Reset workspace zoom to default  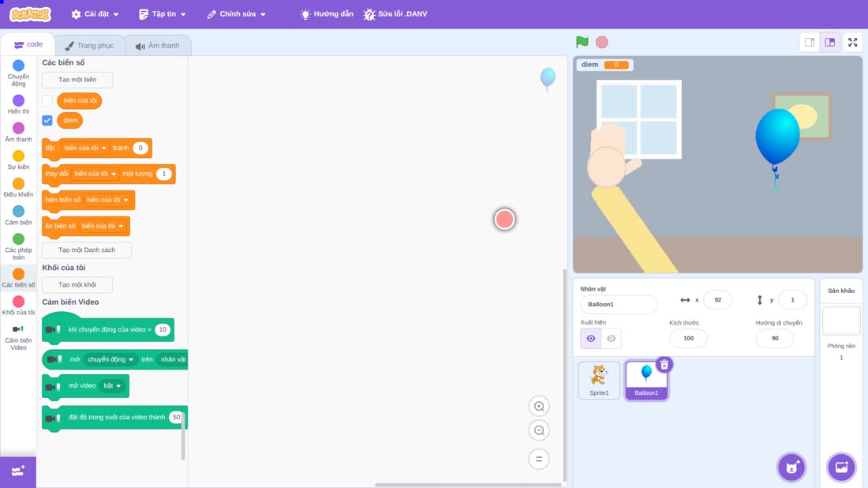point(539,460)
